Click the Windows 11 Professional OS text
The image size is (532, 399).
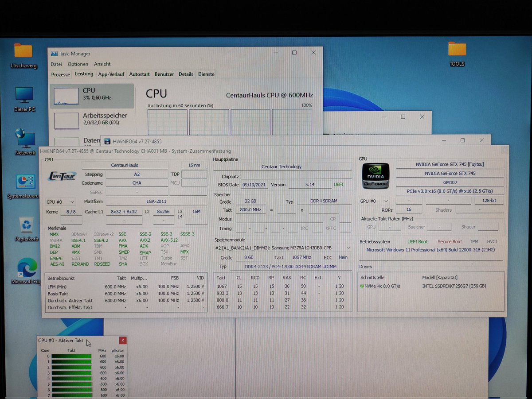430,249
